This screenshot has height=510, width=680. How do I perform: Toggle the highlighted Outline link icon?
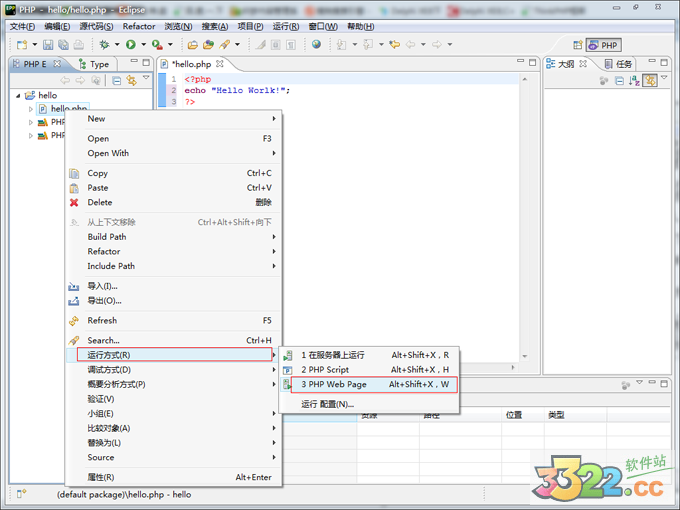650,81
